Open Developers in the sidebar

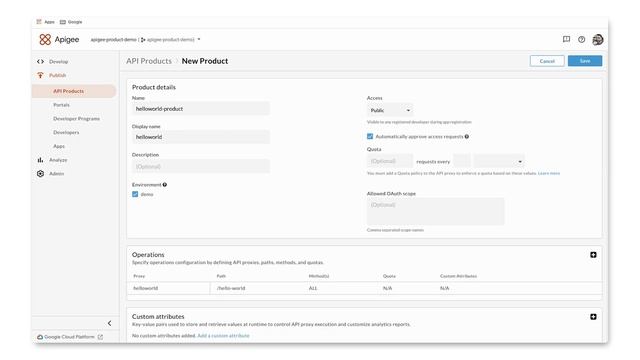66,132
